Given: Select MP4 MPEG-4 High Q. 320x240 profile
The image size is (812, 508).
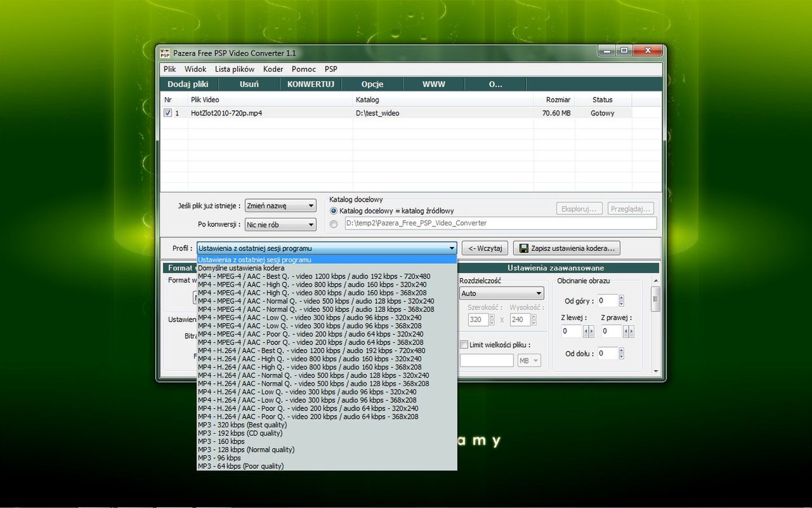Looking at the screenshot, I should click(327, 284).
